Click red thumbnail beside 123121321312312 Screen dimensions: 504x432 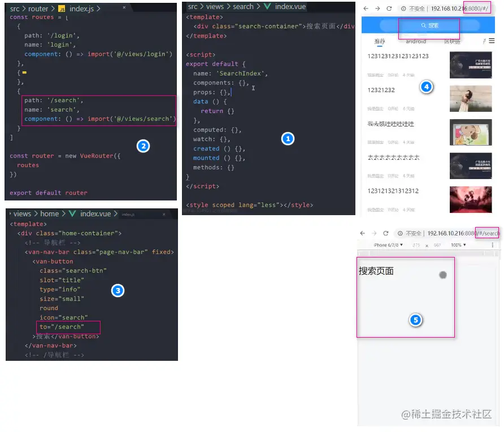tap(471, 199)
